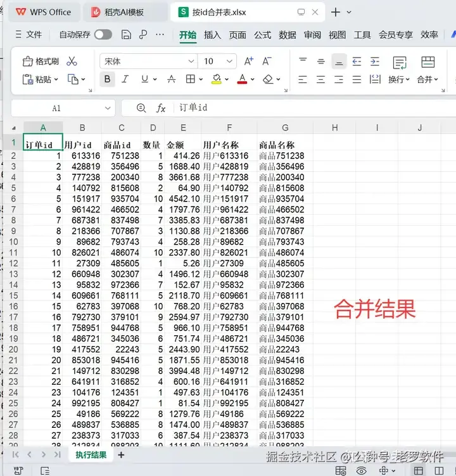Open the 插入 (Insert) ribbon tab
The image size is (456, 476).
point(212,35)
